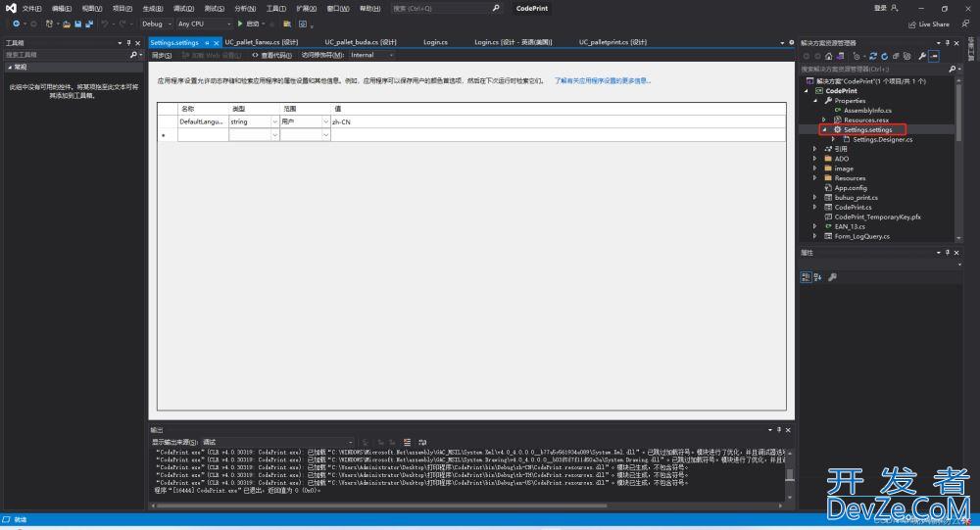Open the 生成 menu
The width and height of the screenshot is (980, 530).
point(153,8)
